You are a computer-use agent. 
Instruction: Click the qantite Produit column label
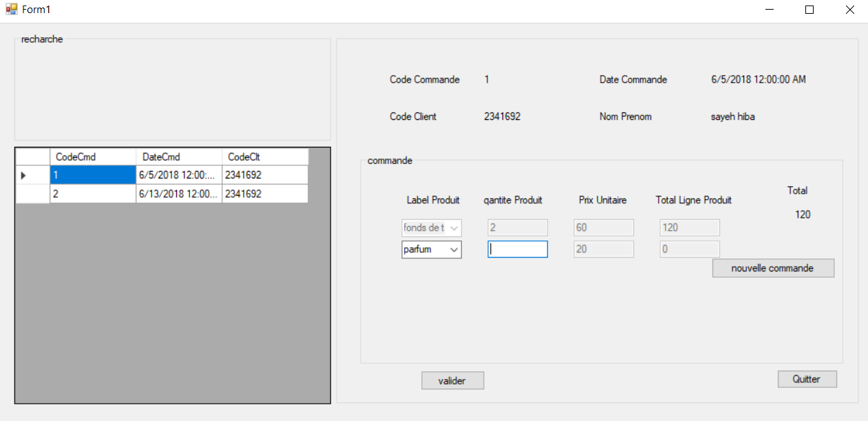click(514, 200)
